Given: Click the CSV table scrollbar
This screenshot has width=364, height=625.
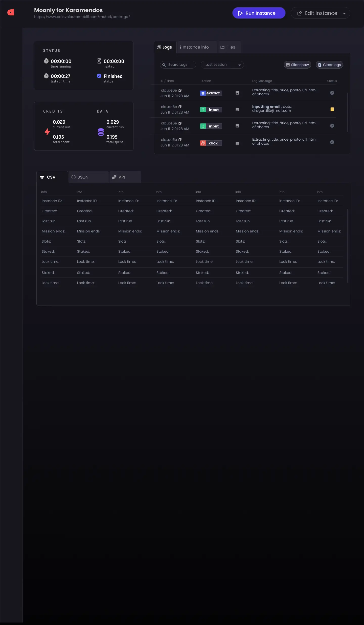Looking at the screenshot, I should click(347, 246).
